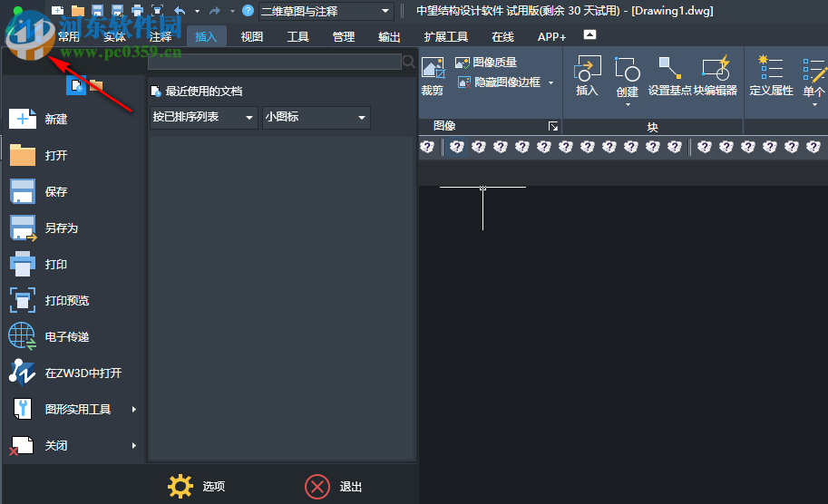This screenshot has height=504, width=828.
Task: Open the 按已排序列表 sort dropdown
Action: tap(203, 117)
